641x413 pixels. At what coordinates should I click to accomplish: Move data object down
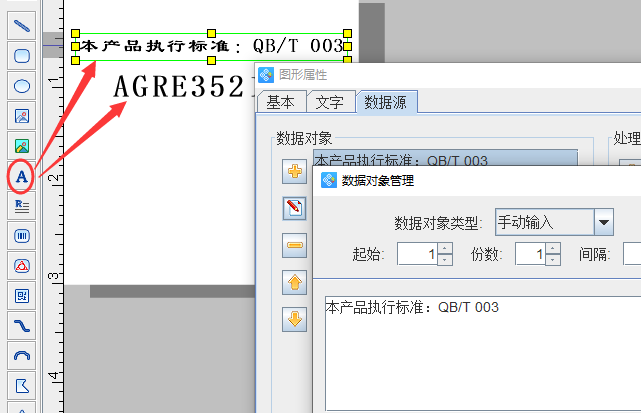[295, 320]
